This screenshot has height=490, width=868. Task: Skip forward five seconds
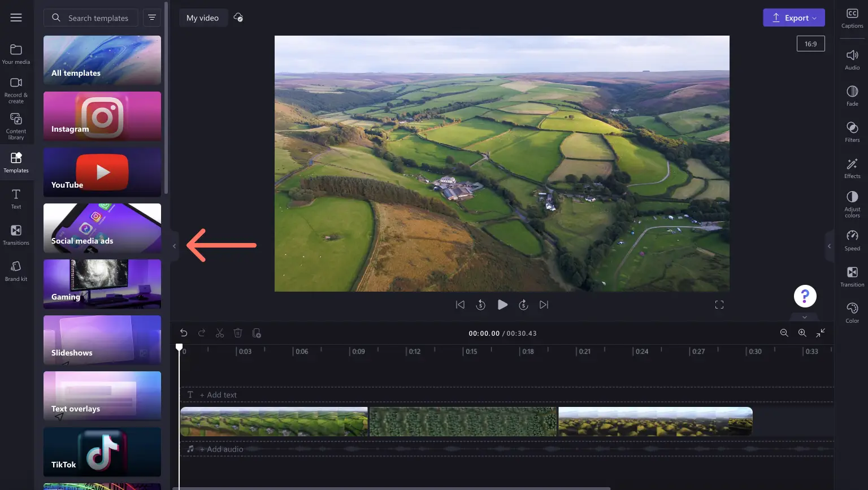[x=523, y=305]
